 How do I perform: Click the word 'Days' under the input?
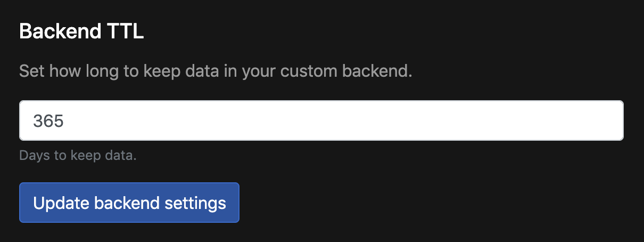point(31,156)
